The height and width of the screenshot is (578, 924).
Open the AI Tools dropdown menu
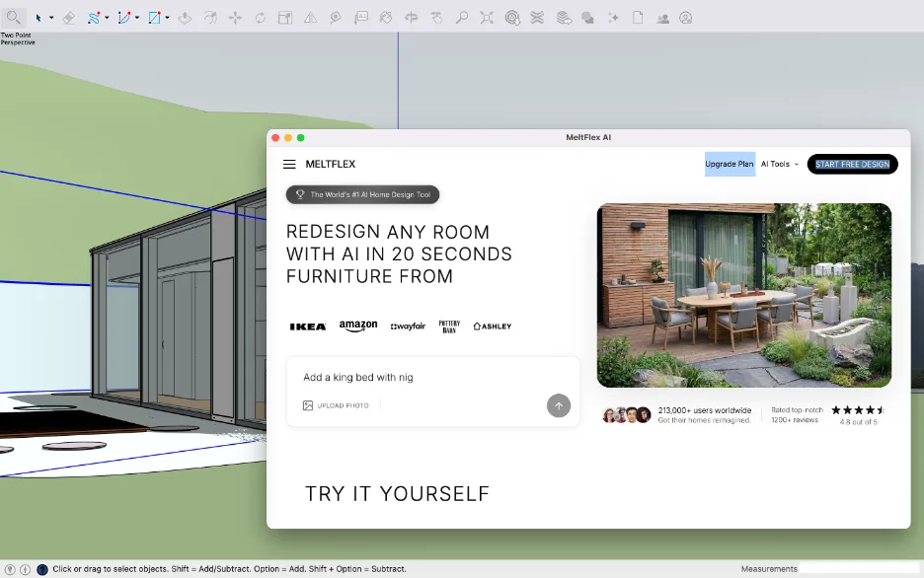[x=780, y=164]
